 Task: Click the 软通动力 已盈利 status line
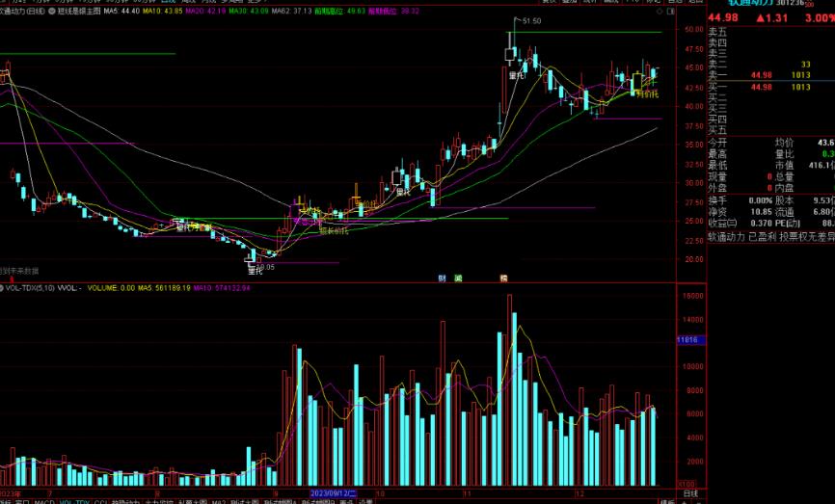tap(771, 237)
